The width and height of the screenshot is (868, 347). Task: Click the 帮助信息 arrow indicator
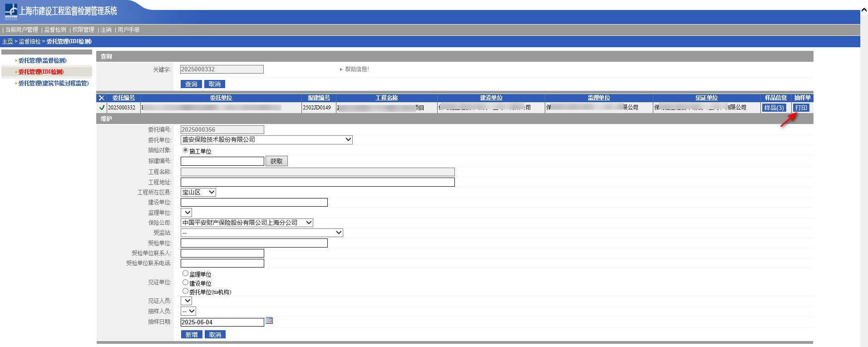tap(341, 69)
